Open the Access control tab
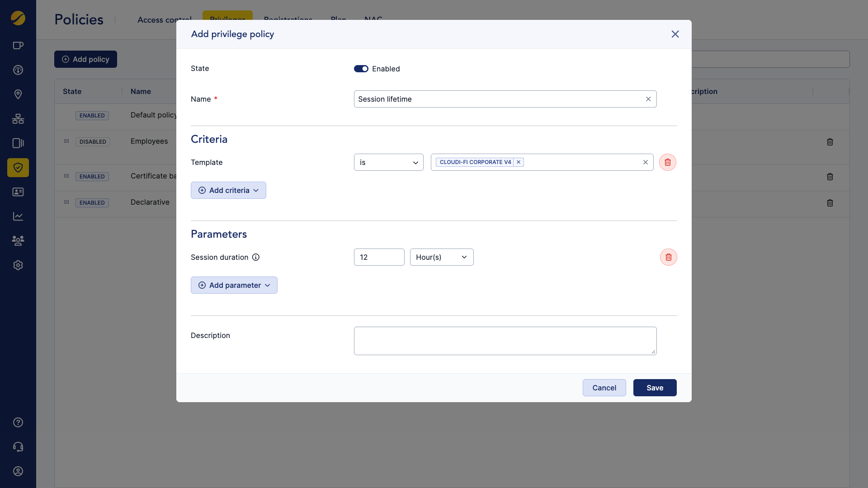Screen dimensions: 868x488 pos(165,20)
